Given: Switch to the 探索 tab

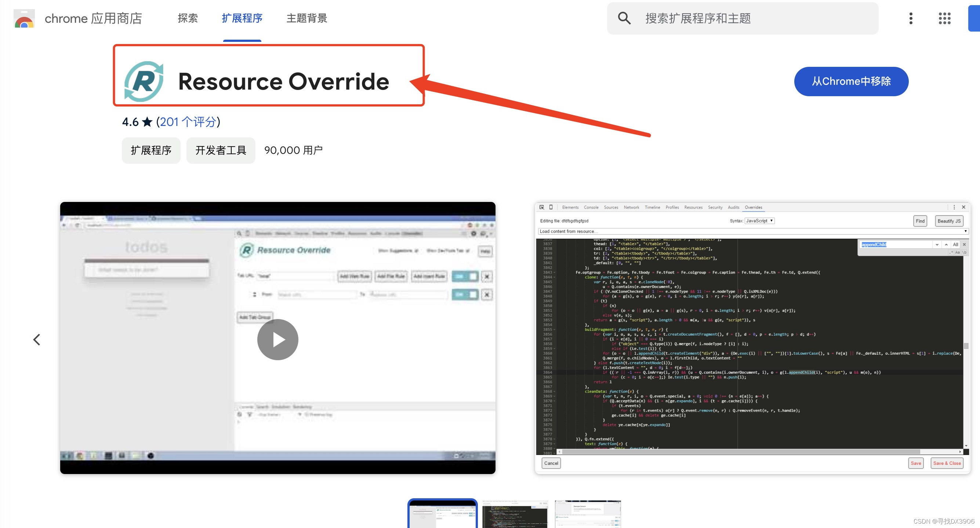Looking at the screenshot, I should (188, 18).
